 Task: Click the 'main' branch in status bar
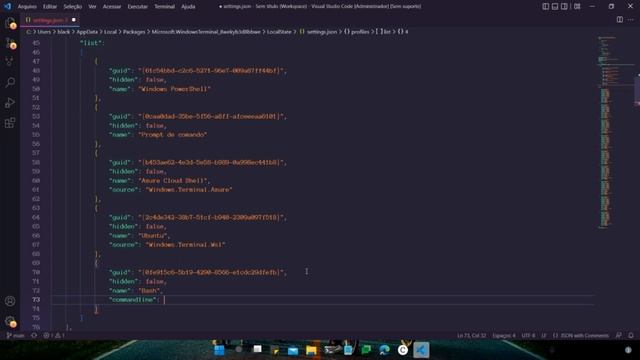[15, 336]
